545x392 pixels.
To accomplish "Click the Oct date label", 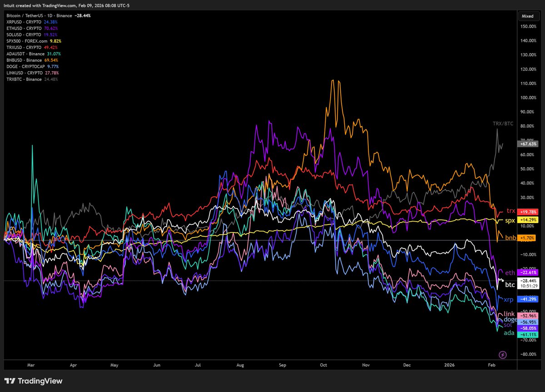I will 323,365.
